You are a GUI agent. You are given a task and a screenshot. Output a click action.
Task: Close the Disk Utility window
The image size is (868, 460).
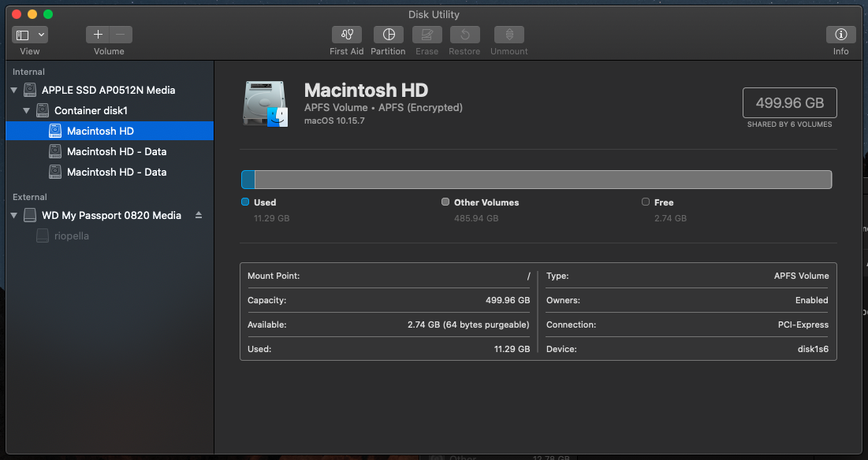coord(17,14)
